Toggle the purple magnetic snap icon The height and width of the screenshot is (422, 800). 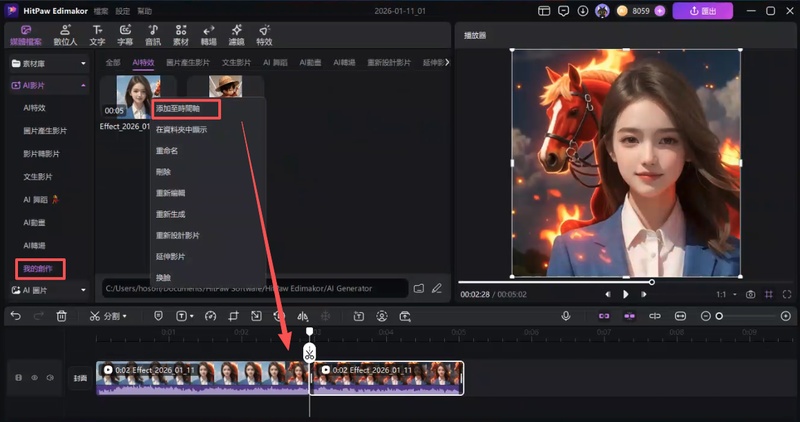pyautogui.click(x=604, y=316)
